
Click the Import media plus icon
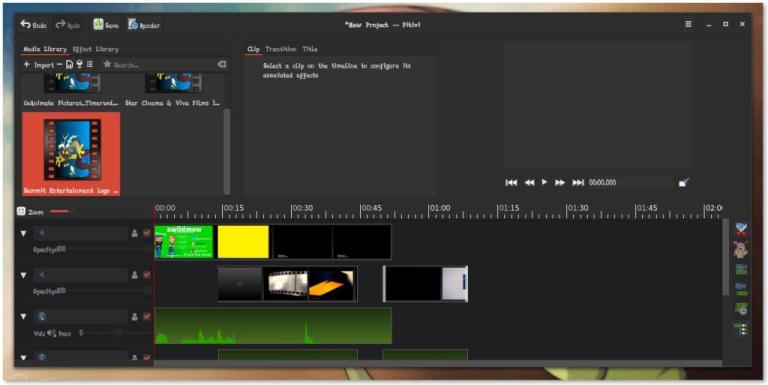pos(26,64)
